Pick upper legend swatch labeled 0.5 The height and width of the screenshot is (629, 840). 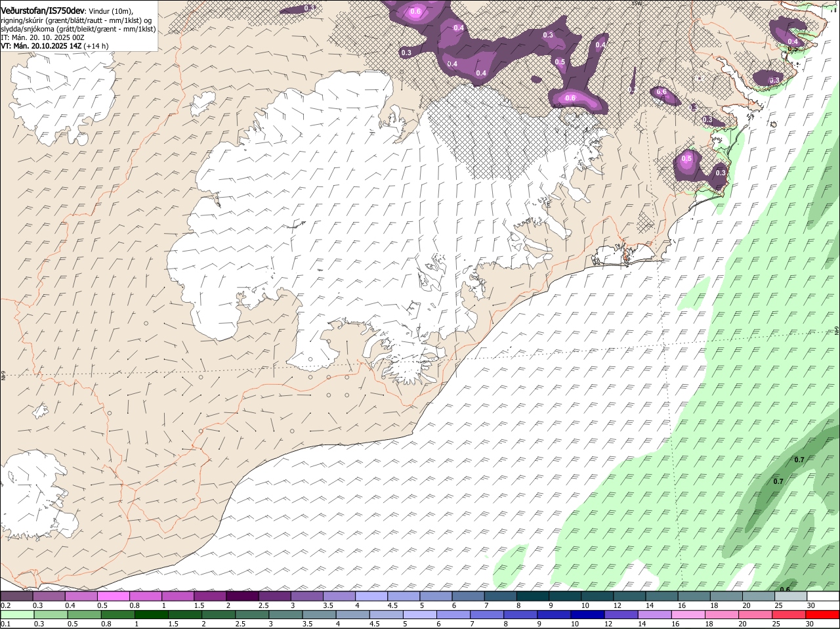(x=113, y=596)
